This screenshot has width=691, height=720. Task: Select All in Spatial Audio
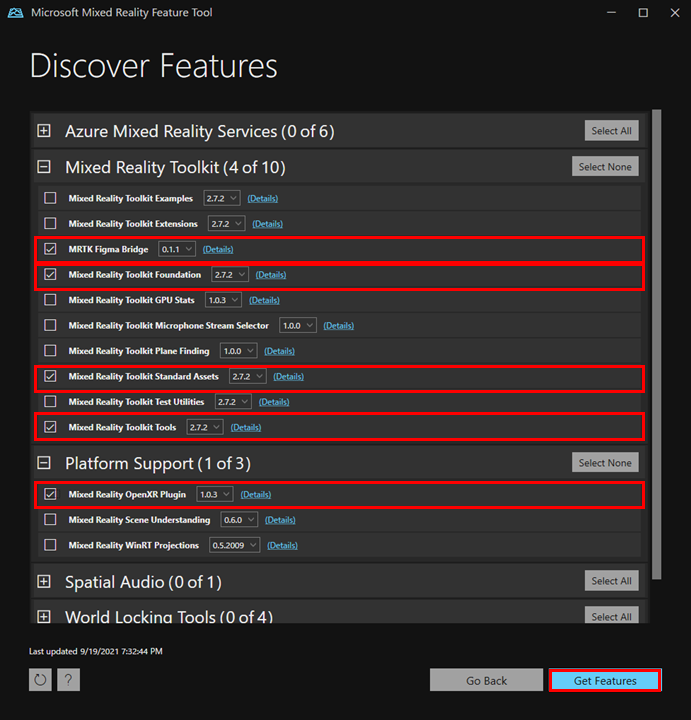click(612, 581)
